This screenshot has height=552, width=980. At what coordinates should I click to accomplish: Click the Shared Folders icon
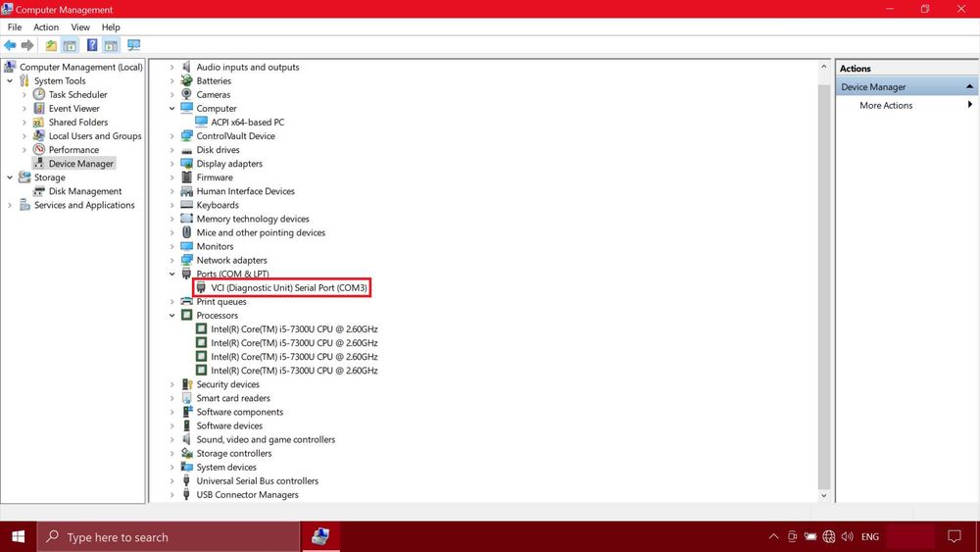[x=39, y=122]
